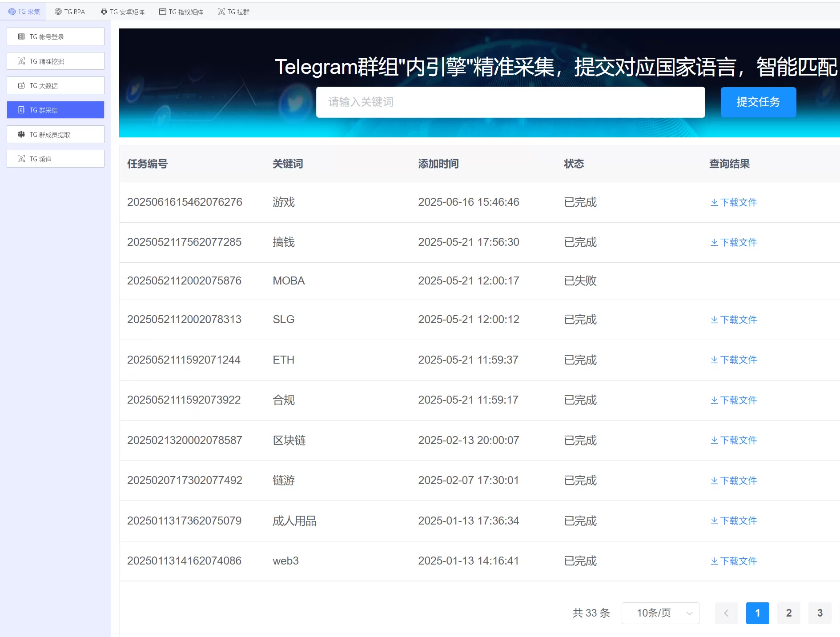Screen dimensions: 840x637
Task: Click the 已失败 status cell
Action: (580, 280)
